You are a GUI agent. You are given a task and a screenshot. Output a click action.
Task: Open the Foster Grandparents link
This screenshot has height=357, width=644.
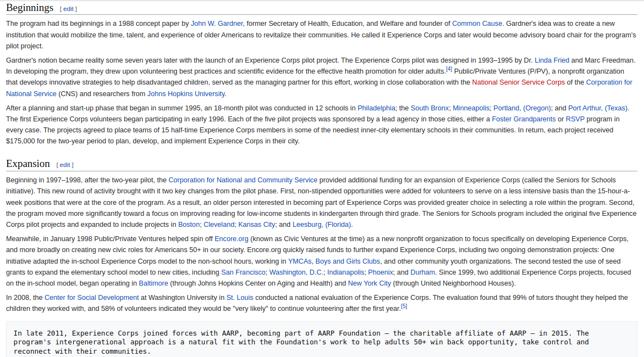click(524, 119)
